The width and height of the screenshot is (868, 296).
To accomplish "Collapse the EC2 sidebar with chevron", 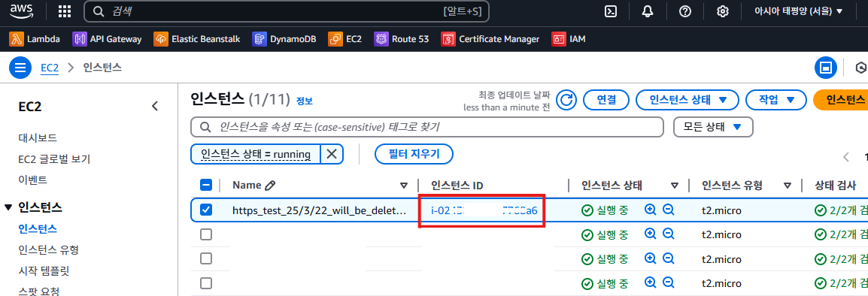I will [x=155, y=106].
